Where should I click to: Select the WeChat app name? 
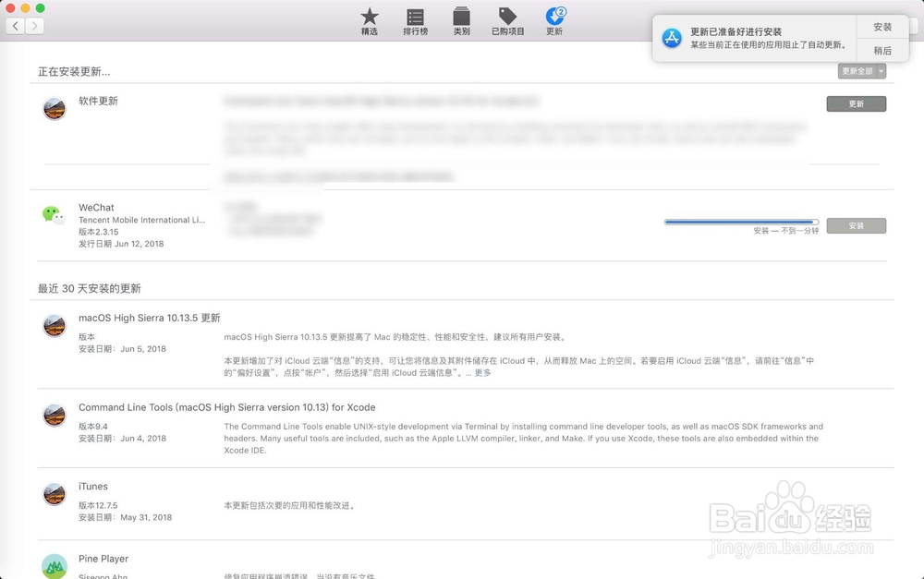tap(96, 208)
